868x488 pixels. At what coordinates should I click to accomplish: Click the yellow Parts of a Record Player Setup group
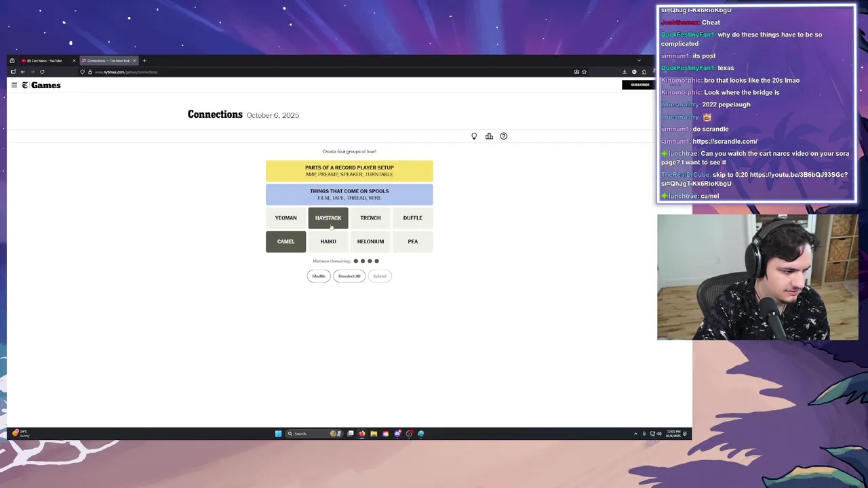(349, 171)
